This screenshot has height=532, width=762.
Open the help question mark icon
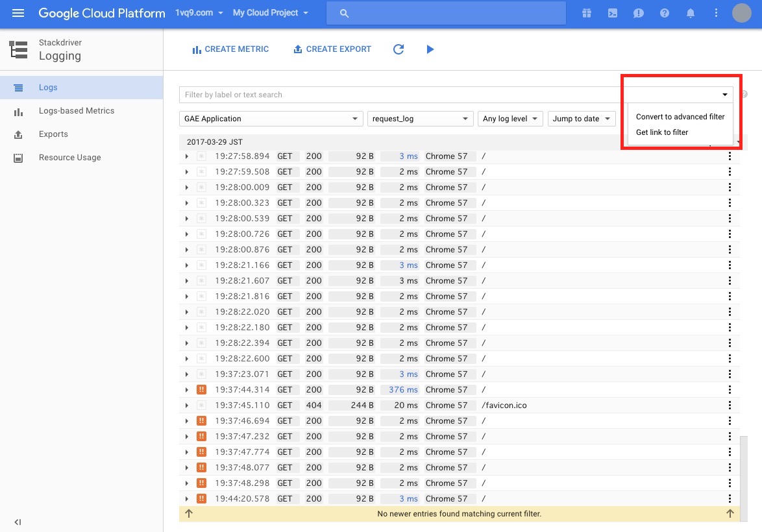[665, 13]
